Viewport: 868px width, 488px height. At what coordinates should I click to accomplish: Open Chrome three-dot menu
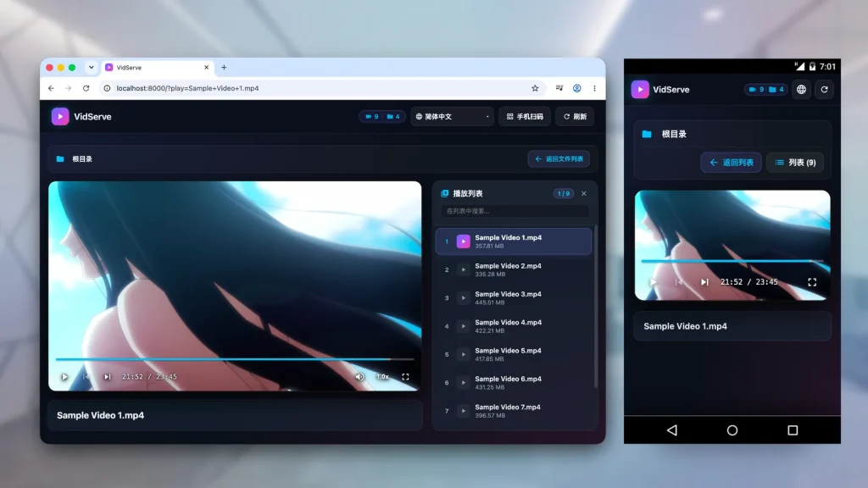[x=594, y=88]
